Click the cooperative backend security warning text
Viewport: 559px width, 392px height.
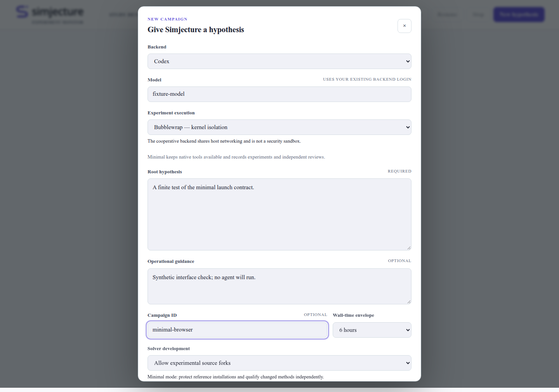coord(224,141)
